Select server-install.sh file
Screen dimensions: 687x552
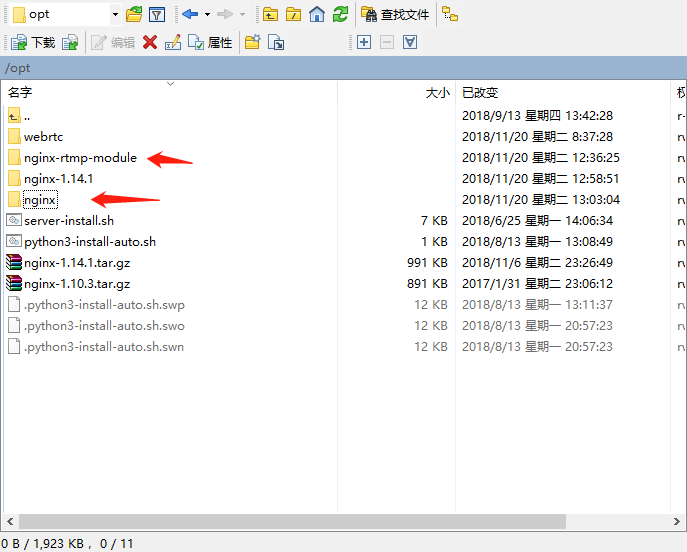(x=60, y=221)
